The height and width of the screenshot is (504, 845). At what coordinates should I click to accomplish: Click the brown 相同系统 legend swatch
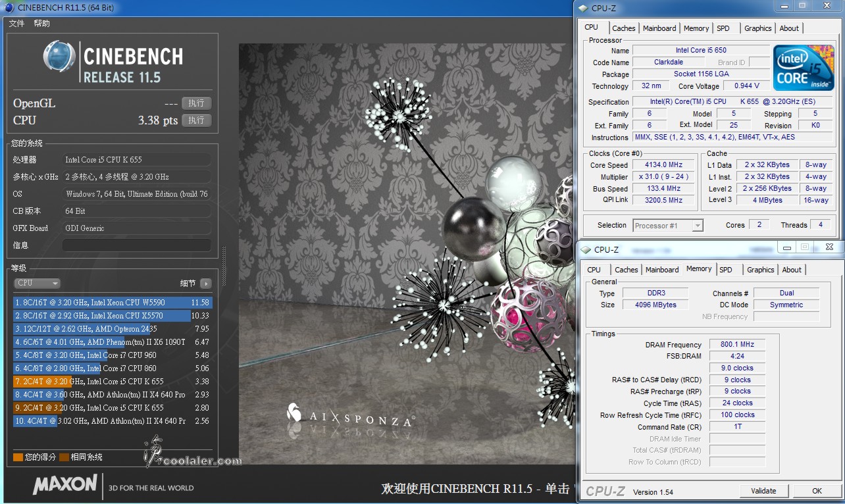coord(64,457)
